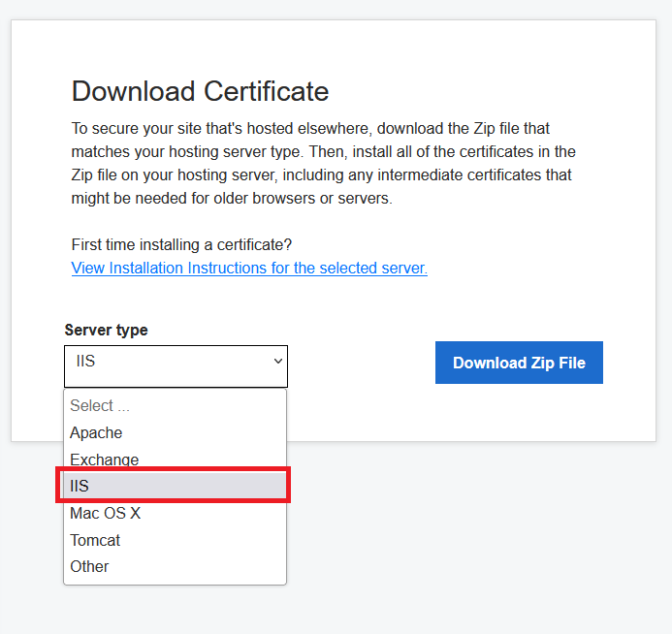Click the Download Zip File button
The height and width of the screenshot is (634, 672).
coord(519,363)
